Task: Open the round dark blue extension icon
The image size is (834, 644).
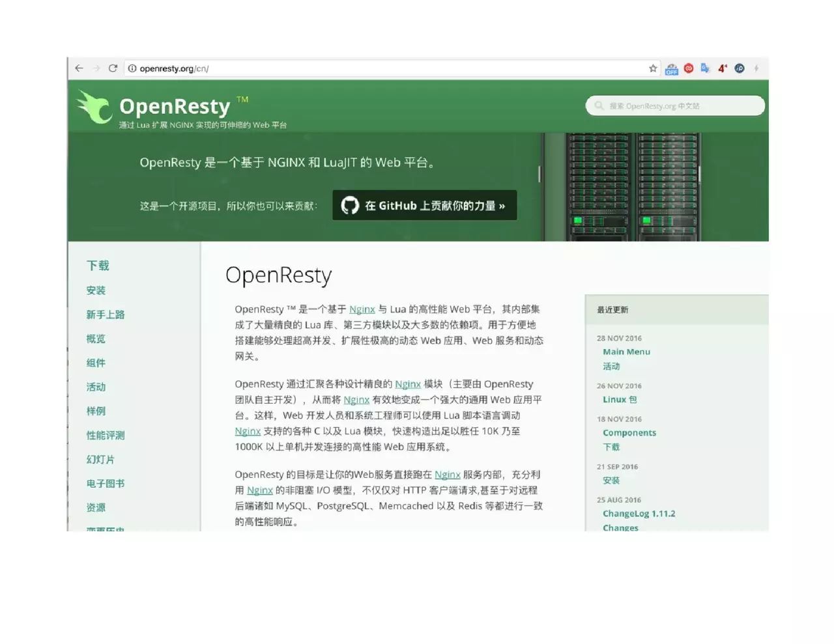Action: 740,68
